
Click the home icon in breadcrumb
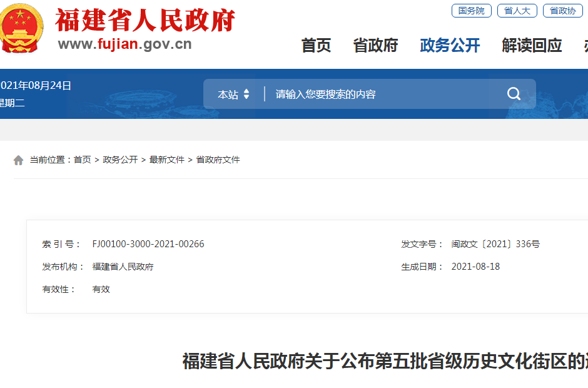click(x=19, y=160)
